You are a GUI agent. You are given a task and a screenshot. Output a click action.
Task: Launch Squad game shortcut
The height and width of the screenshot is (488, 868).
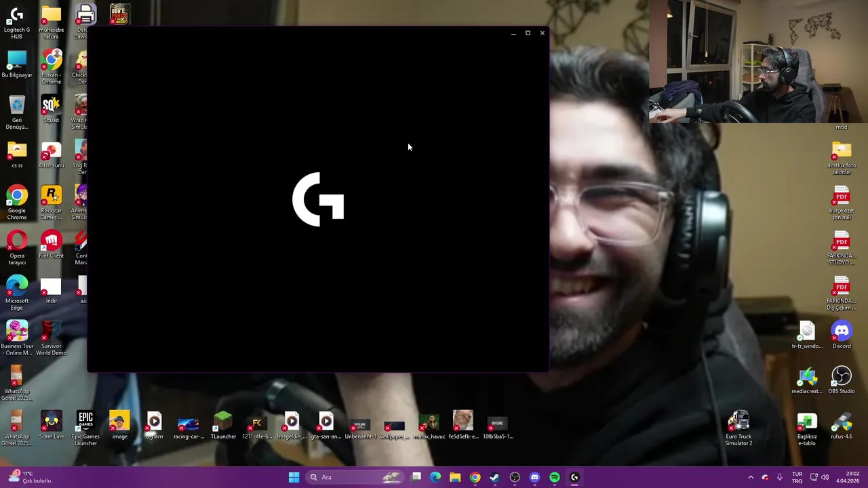tap(52, 109)
